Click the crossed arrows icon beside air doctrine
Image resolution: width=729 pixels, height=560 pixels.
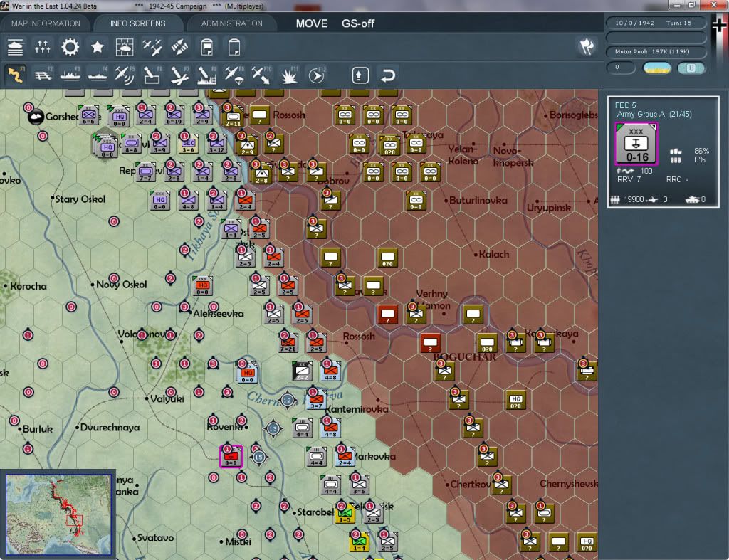(179, 47)
